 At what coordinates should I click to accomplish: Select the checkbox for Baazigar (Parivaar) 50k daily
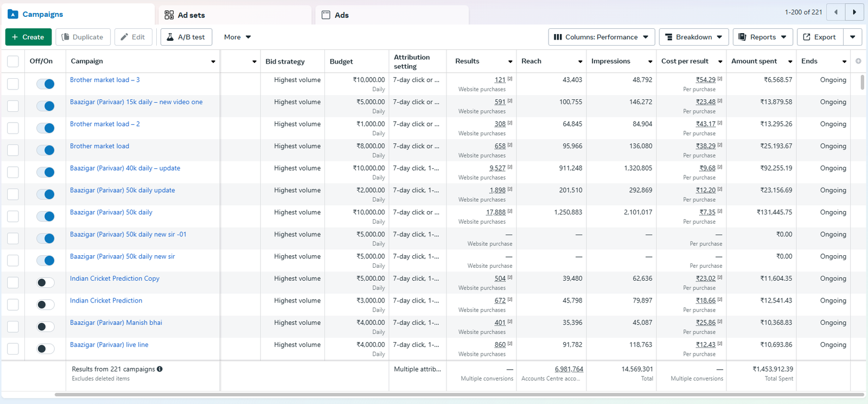13,217
